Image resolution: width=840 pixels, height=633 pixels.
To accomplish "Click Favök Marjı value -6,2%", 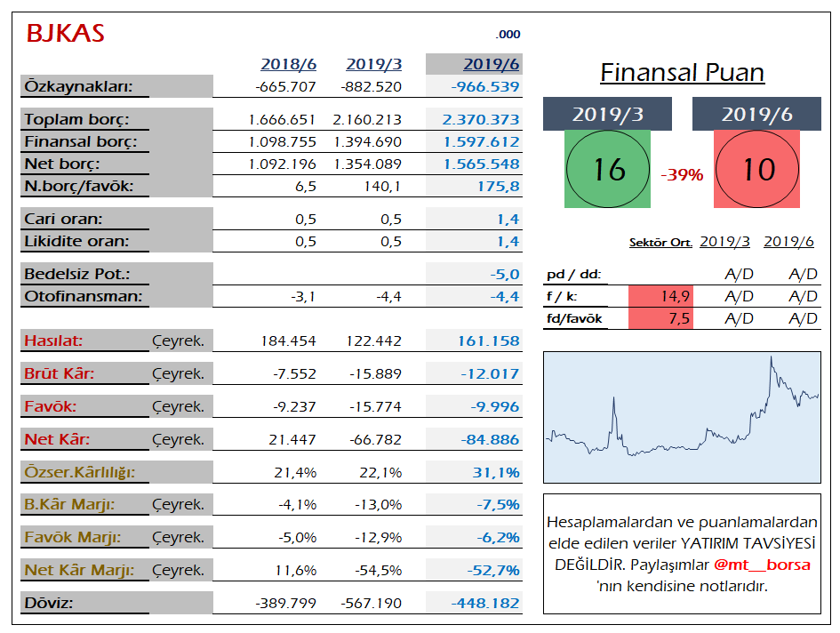I will (498, 538).
